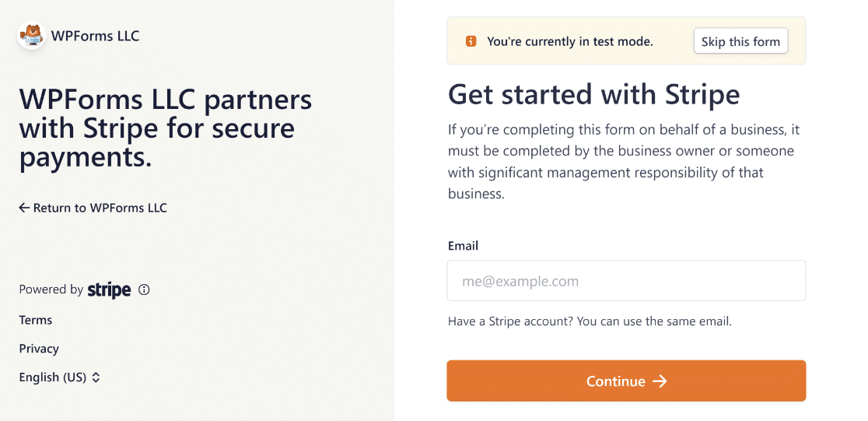This screenshot has height=421, width=868.
Task: Click the 'Powered by' text
Action: pyautogui.click(x=51, y=289)
